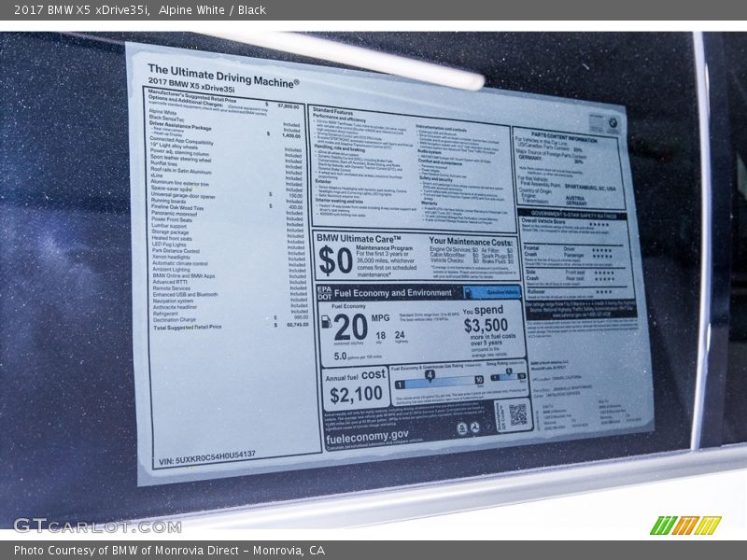Viewport: 747px width, 560px height.
Task: Click 'Space-saver spare' item
Action: 172,189
